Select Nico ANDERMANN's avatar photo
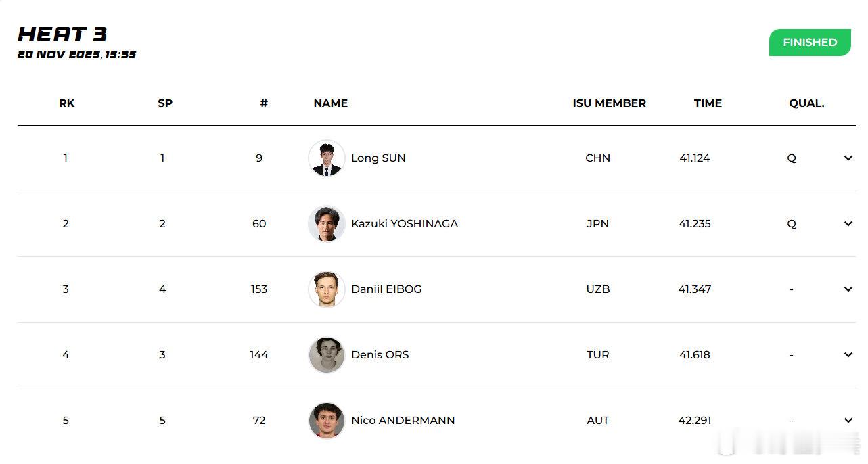The image size is (868, 464). [327, 421]
